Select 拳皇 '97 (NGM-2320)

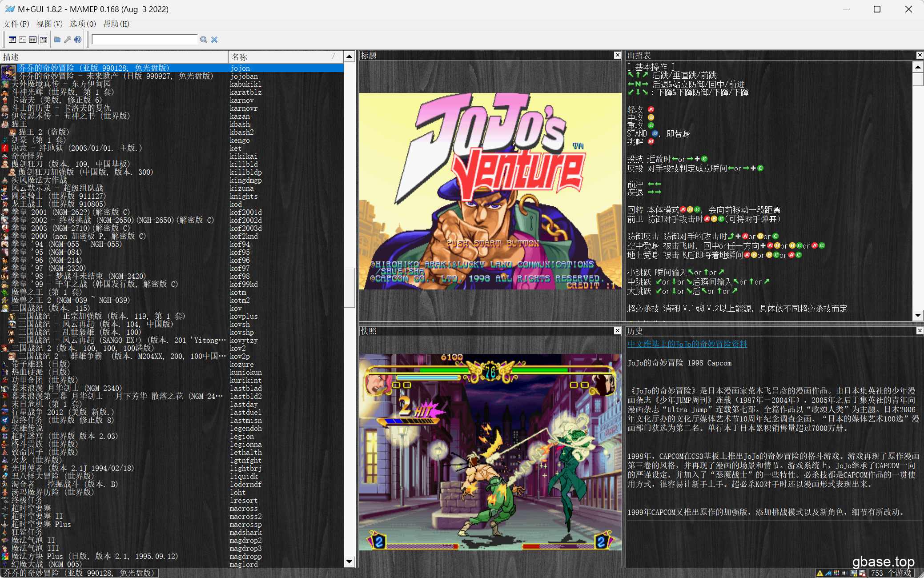coord(172,268)
